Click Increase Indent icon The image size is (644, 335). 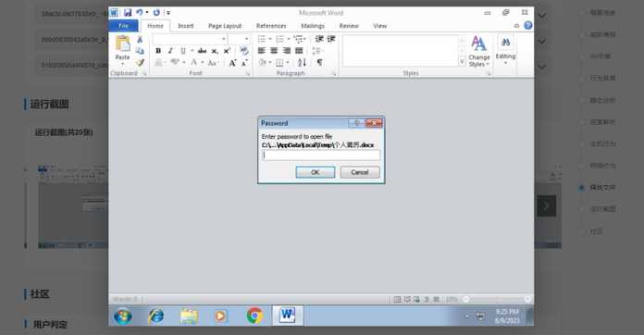[331, 39]
